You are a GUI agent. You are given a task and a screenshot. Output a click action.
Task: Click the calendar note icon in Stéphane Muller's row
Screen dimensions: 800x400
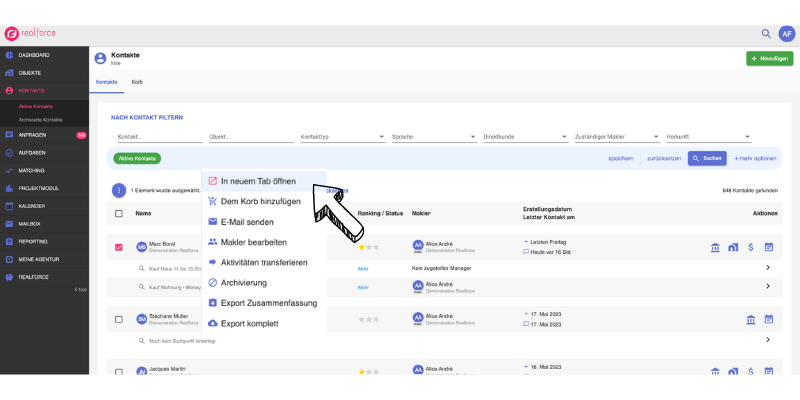[x=768, y=319]
